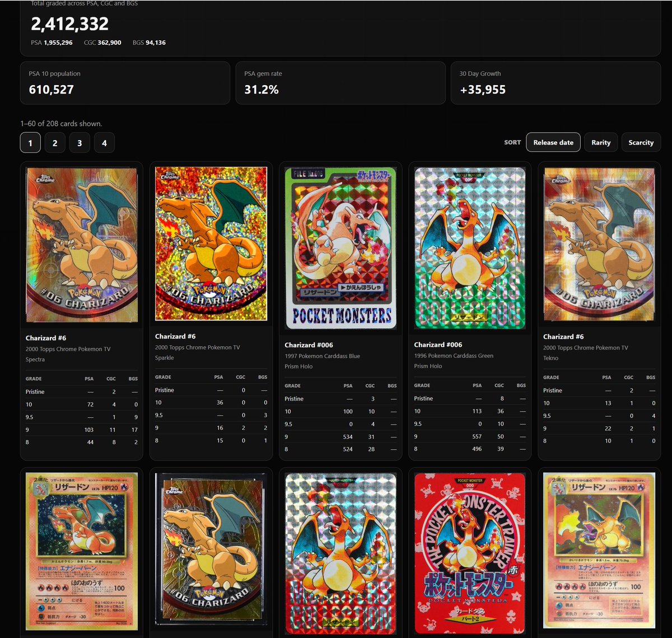Viewport: 672px width, 638px height.
Task: Click '1997 Pokemon Carddass Blue' set name
Action: pyautogui.click(x=323, y=356)
